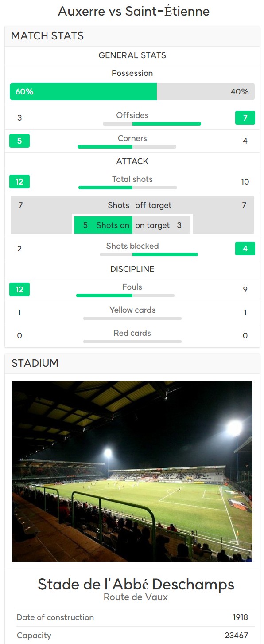The image size is (264, 644).
Task: Select the MATCH STATS header
Action: point(132,36)
